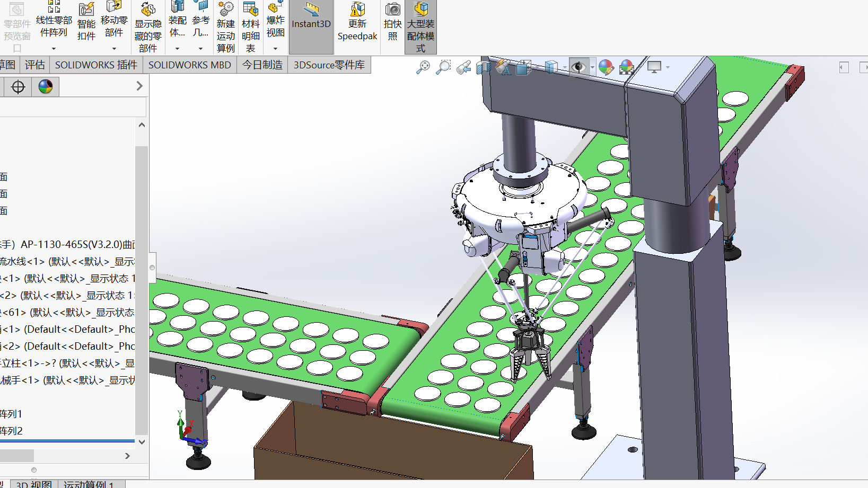Open the DimXpertManager crosshair tab icon

(x=18, y=86)
